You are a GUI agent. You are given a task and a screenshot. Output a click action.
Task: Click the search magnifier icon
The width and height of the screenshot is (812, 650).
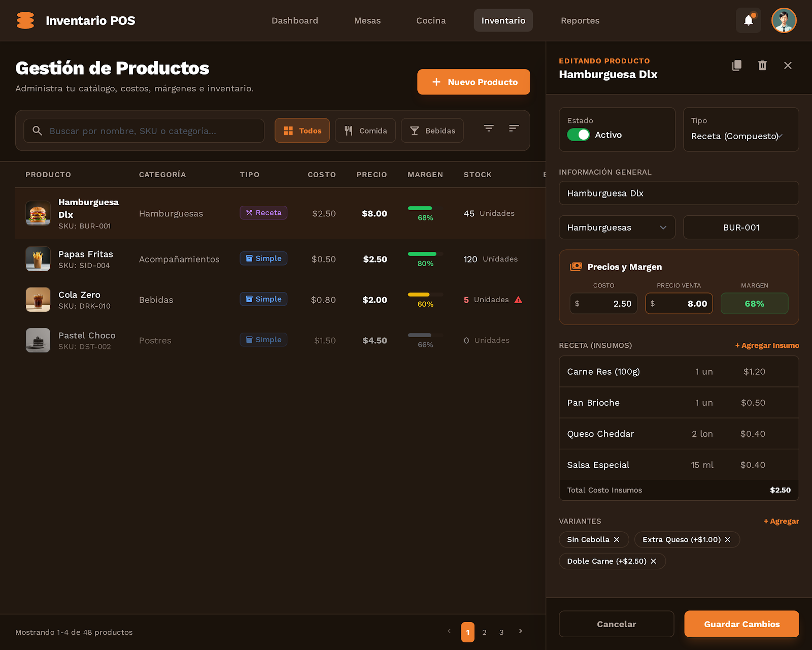[x=37, y=131]
